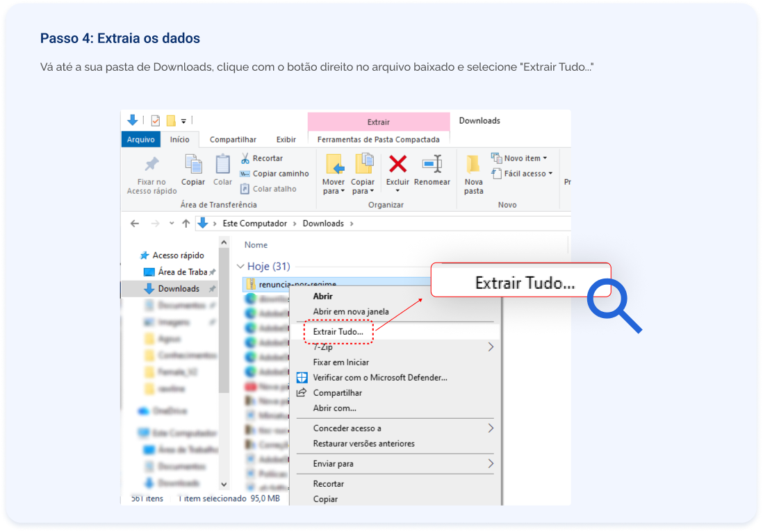Select Downloads in the navigation pane
Screen dimensions: 763x532
(x=178, y=289)
